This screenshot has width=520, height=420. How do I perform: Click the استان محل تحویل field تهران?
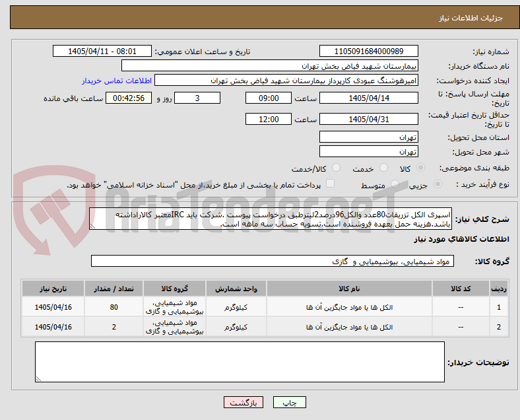click(368, 137)
